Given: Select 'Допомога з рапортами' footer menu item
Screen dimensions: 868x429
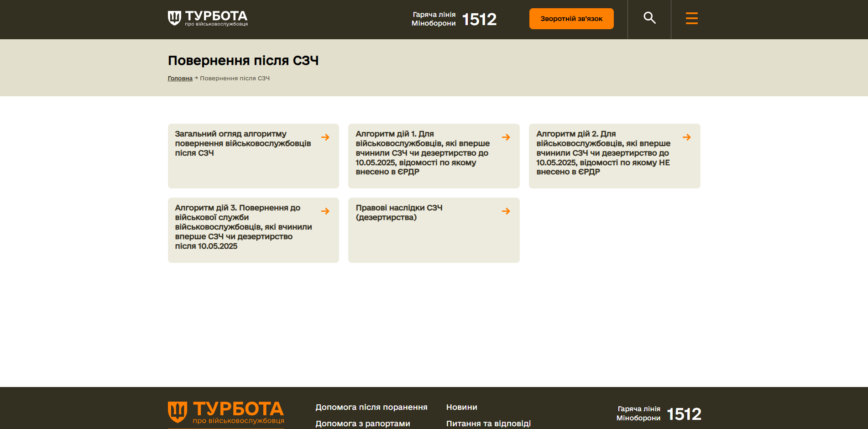Looking at the screenshot, I should (362, 424).
